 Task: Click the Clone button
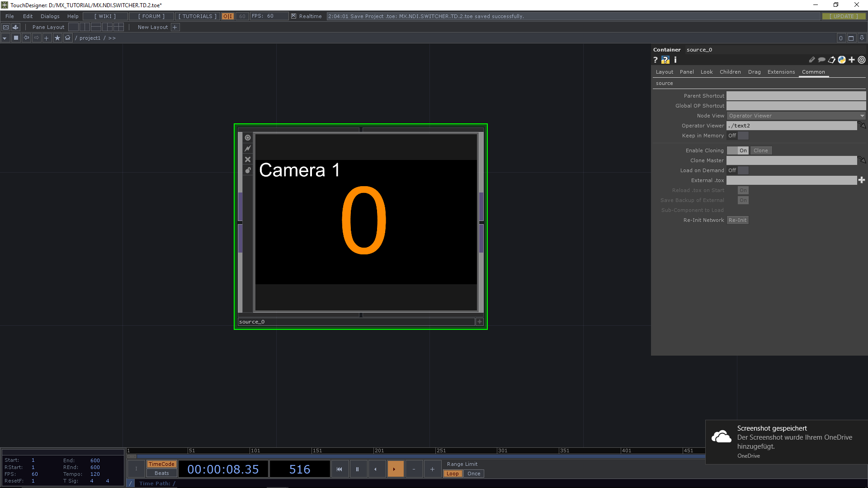761,150
